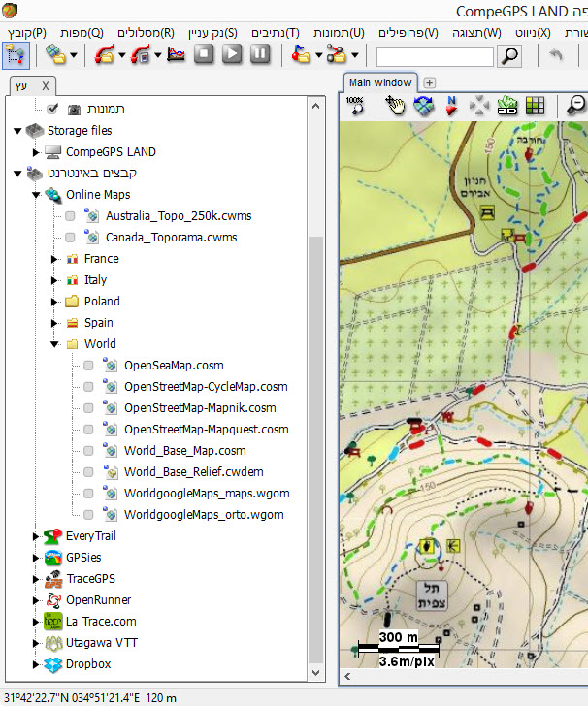Close the עץ tree panel tab
Image resolution: width=588 pixels, height=706 pixels.
(x=45, y=86)
